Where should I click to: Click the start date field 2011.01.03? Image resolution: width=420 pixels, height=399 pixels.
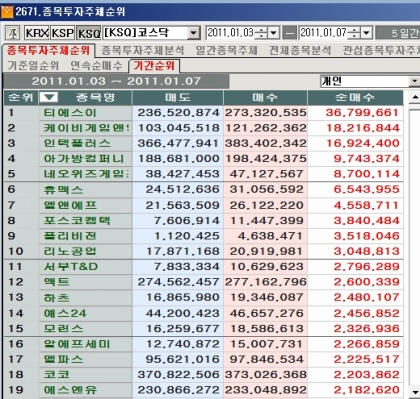click(230, 33)
